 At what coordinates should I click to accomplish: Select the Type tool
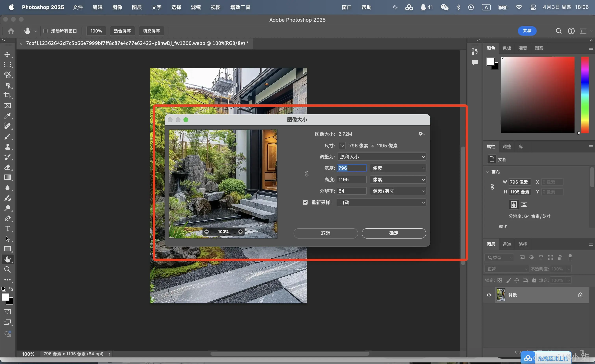tap(7, 228)
